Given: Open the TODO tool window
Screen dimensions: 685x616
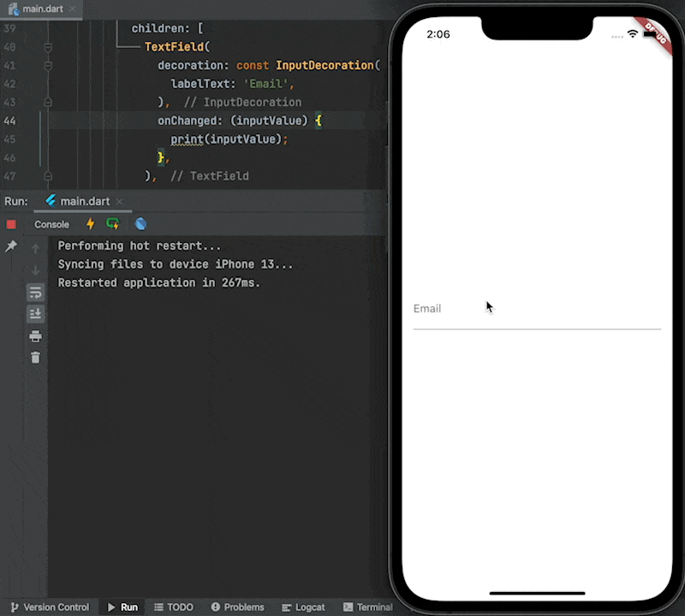Looking at the screenshot, I should pos(174,607).
